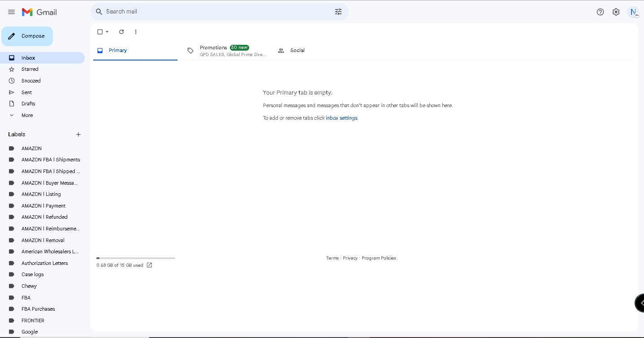Viewport: 644px width, 338px height.
Task: Focus the Search mail field
Action: (x=219, y=12)
